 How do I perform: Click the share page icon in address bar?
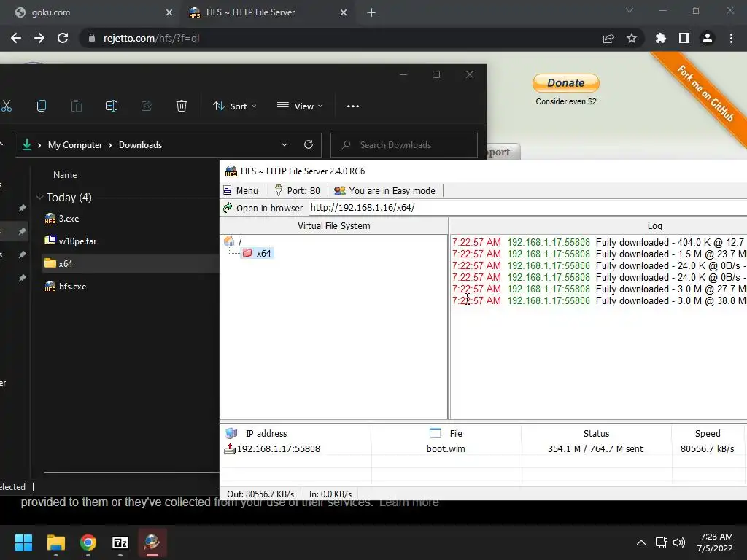[x=608, y=38]
